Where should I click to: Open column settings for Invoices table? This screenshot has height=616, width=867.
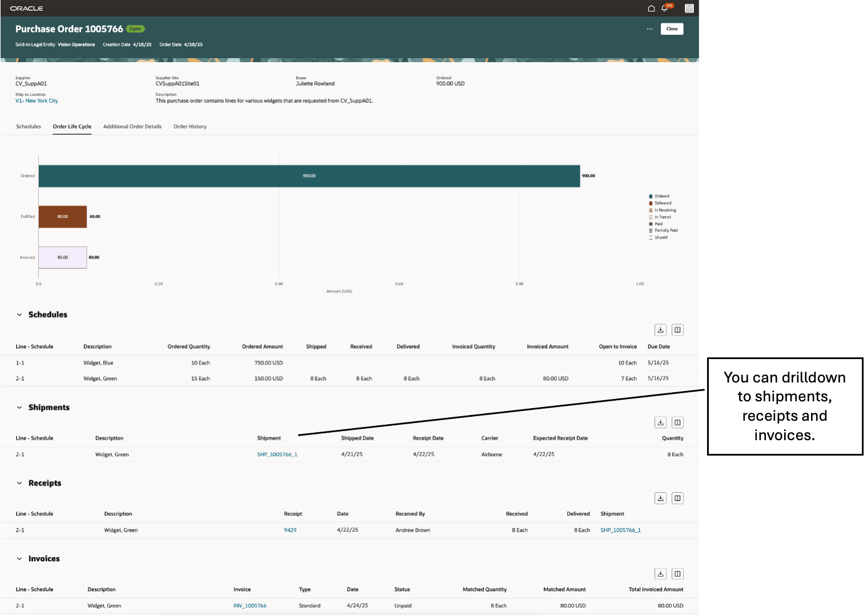coord(677,573)
